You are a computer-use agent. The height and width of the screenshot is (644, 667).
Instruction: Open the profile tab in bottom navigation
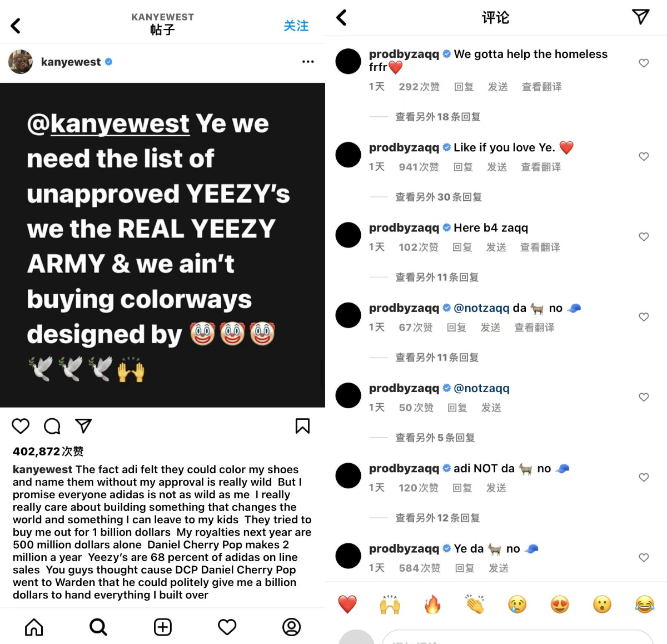[291, 627]
